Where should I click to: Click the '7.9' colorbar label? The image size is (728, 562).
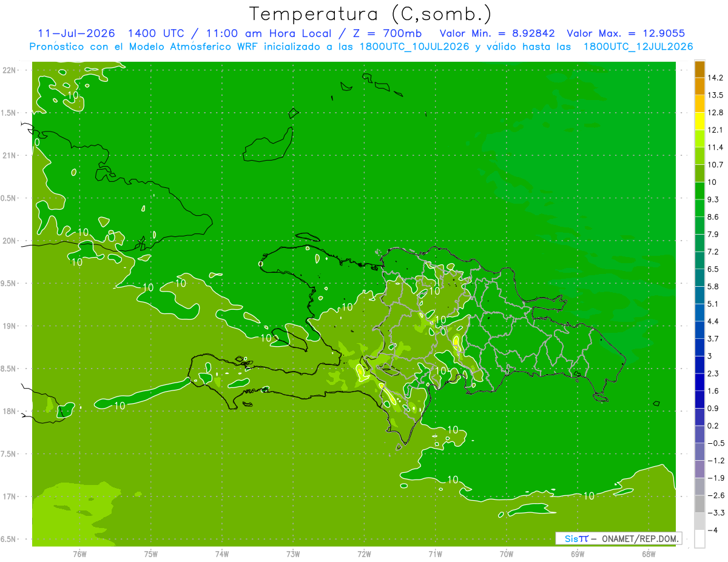[x=713, y=234]
